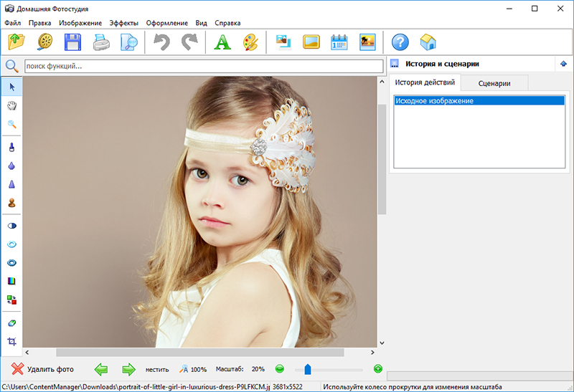Select Исходное изображение in history list
The width and height of the screenshot is (574, 392).
click(479, 100)
